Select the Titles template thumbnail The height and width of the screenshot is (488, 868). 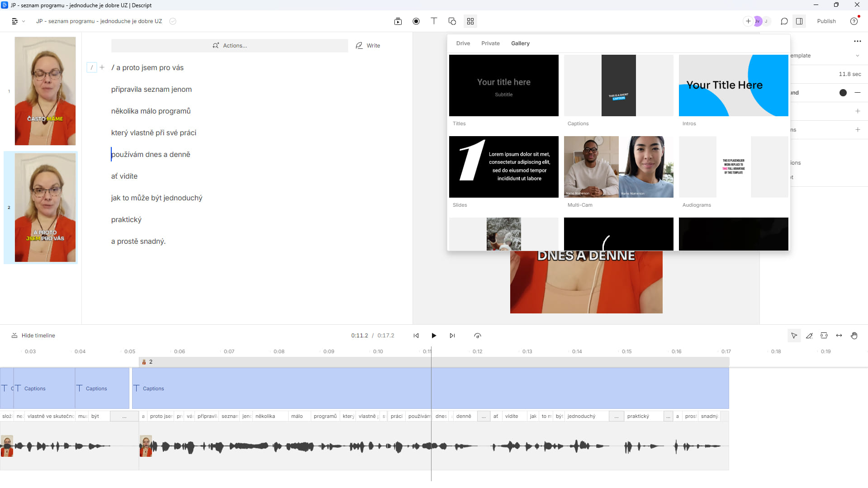tap(503, 85)
